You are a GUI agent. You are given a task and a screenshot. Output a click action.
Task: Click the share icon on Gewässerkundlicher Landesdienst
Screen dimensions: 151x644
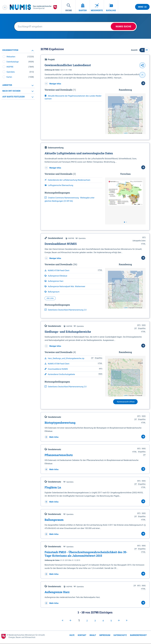142,65
